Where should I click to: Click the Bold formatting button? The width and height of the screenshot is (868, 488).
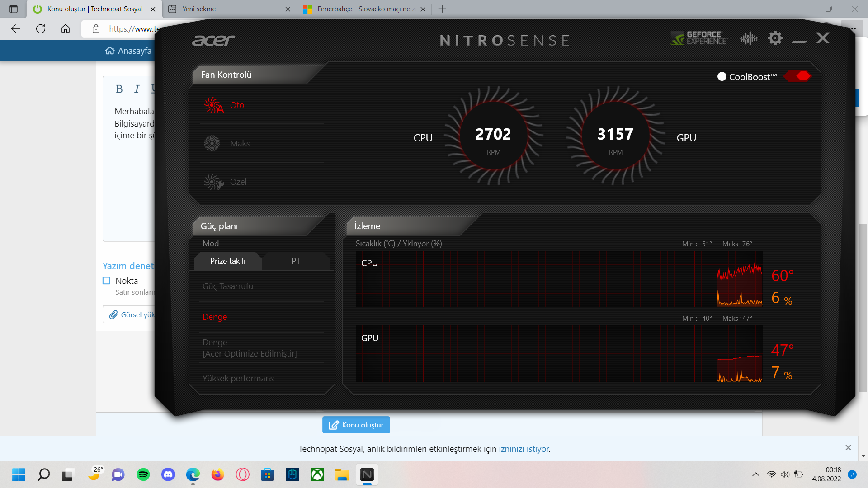click(119, 89)
